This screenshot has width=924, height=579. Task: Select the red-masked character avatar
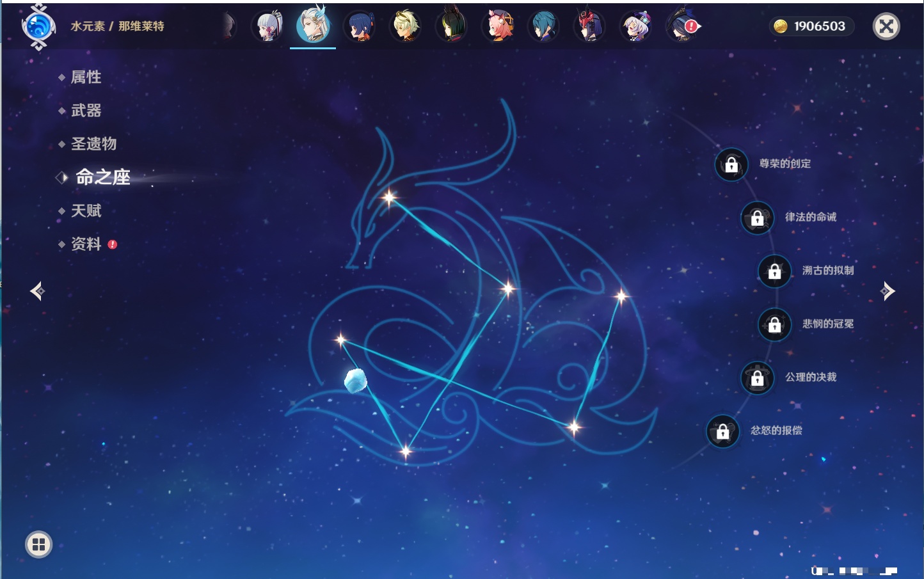pyautogui.click(x=589, y=26)
